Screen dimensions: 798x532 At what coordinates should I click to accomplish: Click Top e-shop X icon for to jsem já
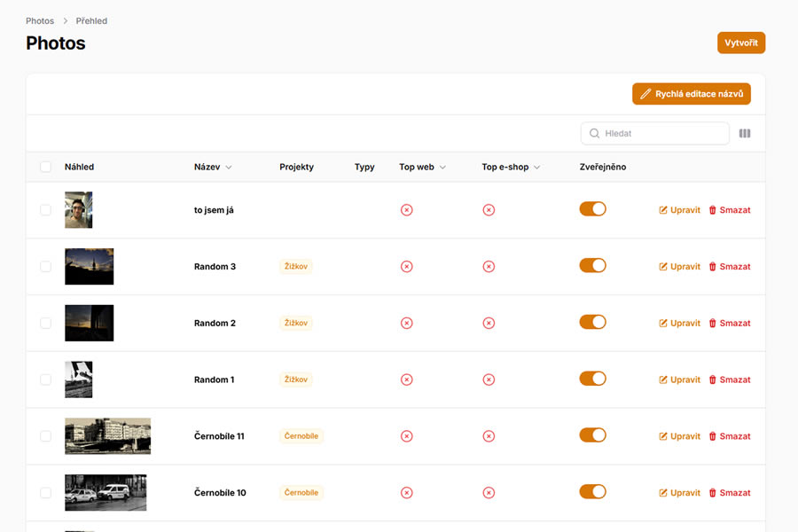pos(489,210)
